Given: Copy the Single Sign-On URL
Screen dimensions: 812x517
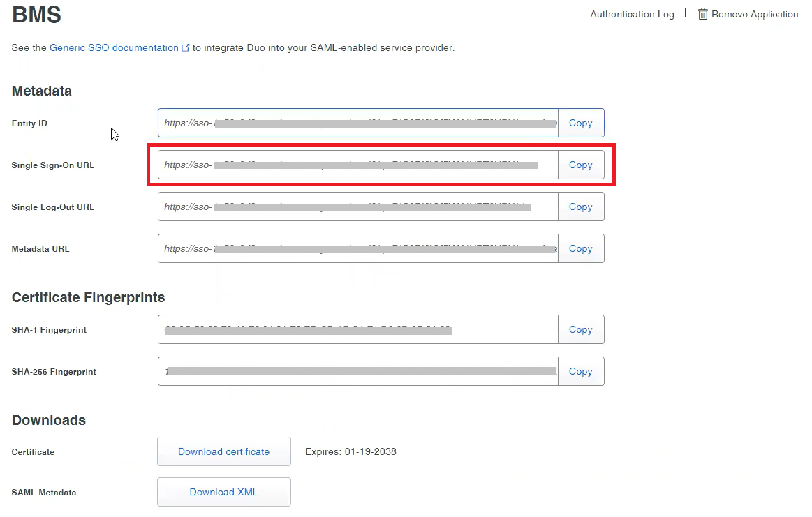Looking at the screenshot, I should [580, 165].
